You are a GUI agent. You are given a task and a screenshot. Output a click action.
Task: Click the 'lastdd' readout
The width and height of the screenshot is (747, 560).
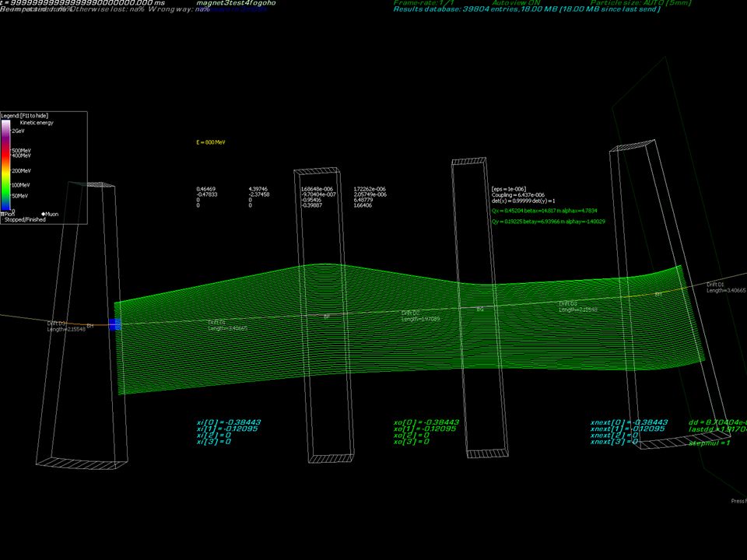pyautogui.click(x=717, y=429)
